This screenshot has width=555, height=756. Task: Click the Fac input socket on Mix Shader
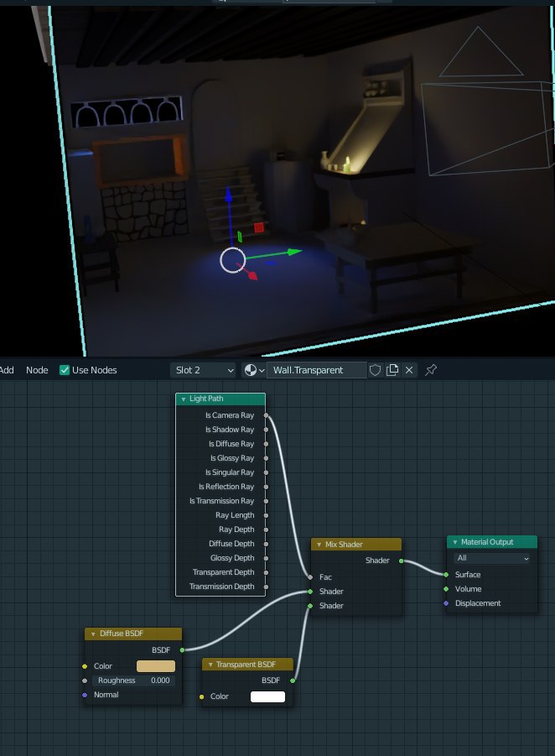tap(310, 577)
